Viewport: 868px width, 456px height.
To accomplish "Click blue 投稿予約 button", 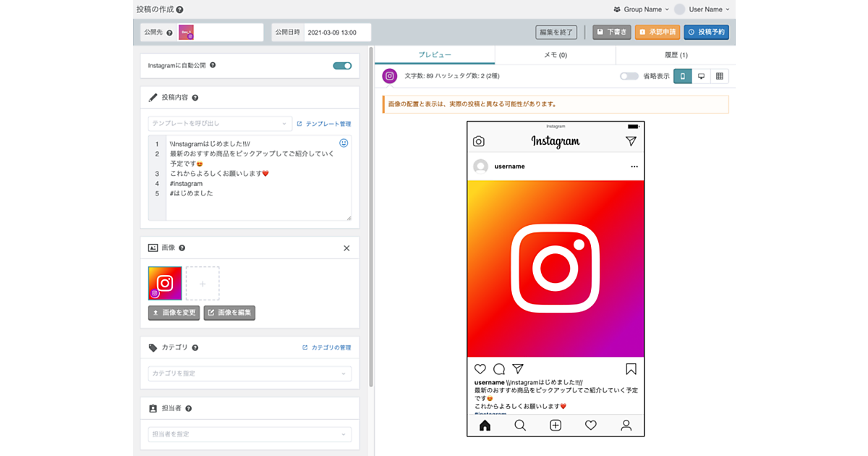I will point(707,32).
